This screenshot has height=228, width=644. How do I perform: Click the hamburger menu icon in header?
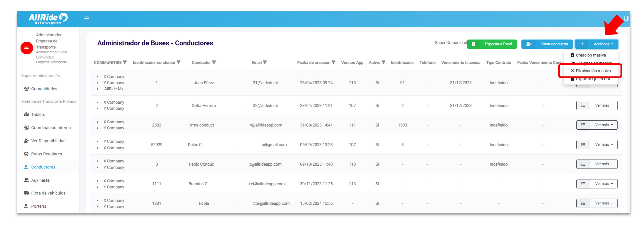[x=86, y=19]
